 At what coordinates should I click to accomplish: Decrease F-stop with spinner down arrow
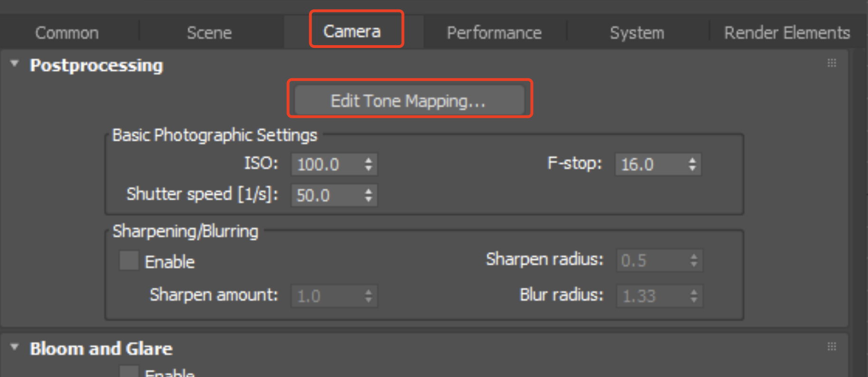pos(693,169)
